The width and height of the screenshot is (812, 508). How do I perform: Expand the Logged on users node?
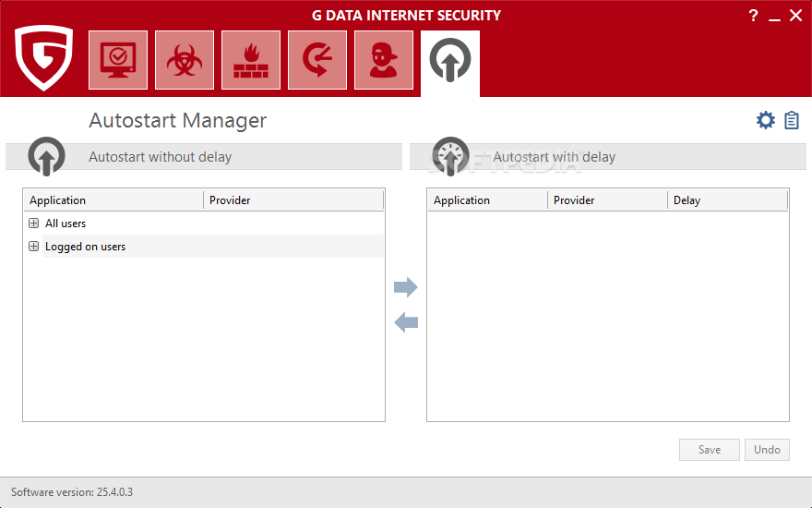coord(33,247)
